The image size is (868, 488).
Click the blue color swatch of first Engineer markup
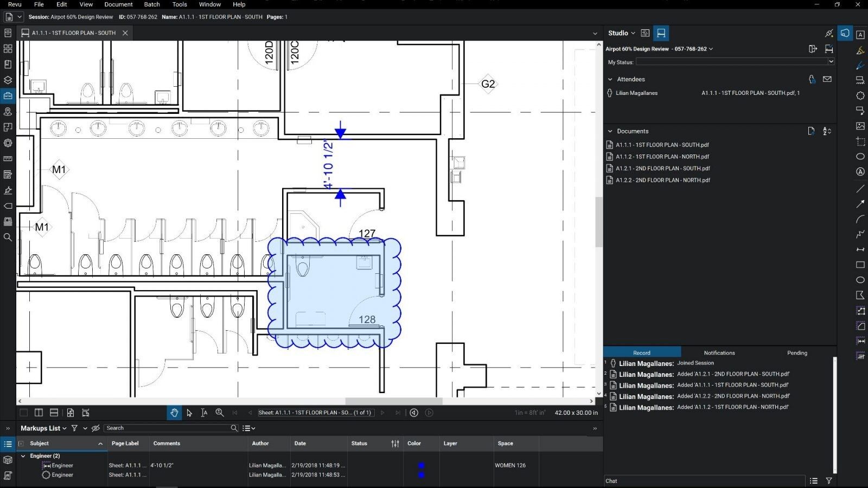(x=421, y=465)
